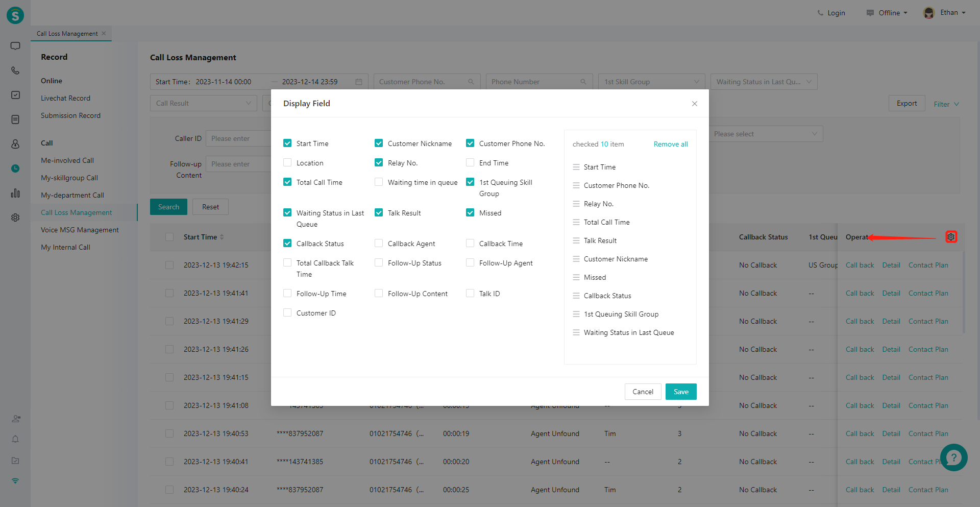Open the document icon in left sidebar
Screen dimensions: 980x507
(15, 119)
